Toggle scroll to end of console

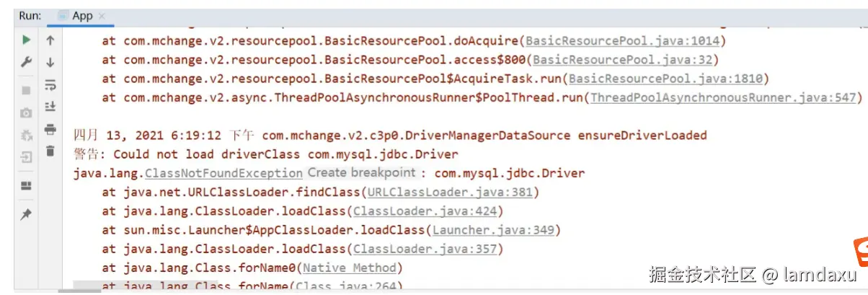[50, 107]
